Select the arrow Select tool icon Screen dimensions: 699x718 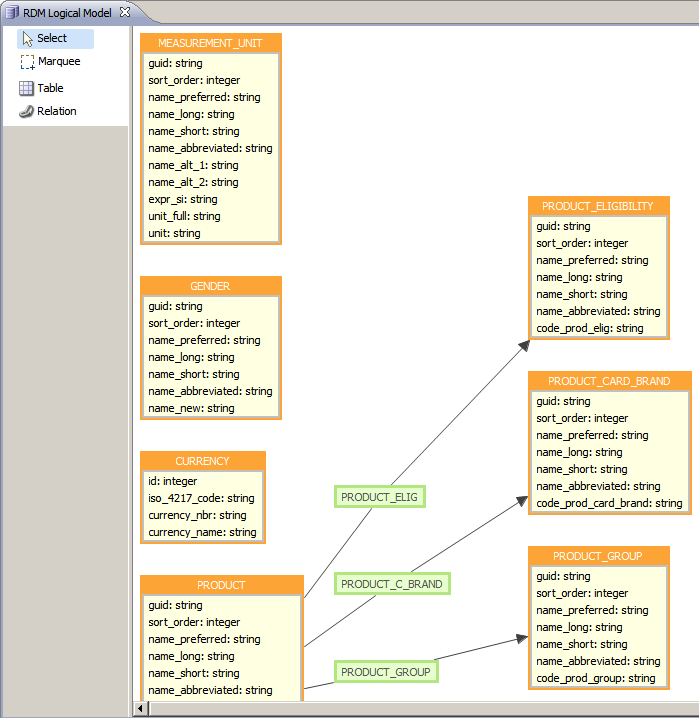point(27,38)
